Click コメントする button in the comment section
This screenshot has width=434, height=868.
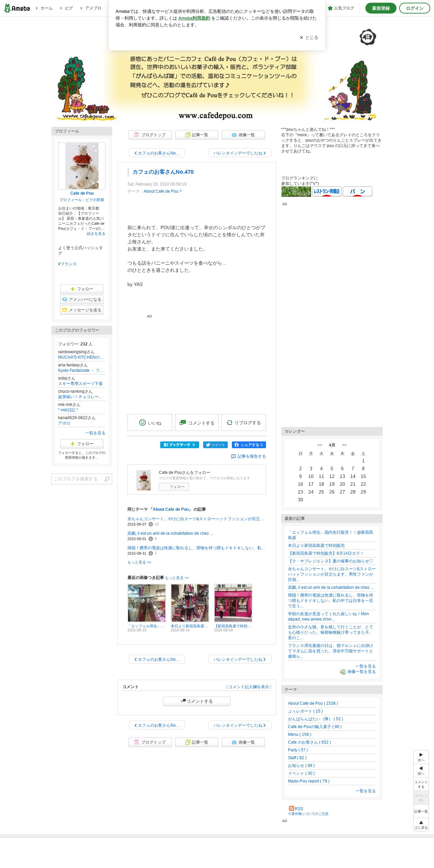tap(197, 701)
